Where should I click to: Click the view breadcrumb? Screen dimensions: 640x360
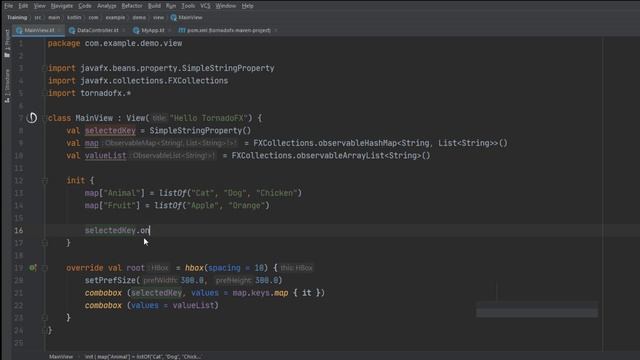point(158,18)
